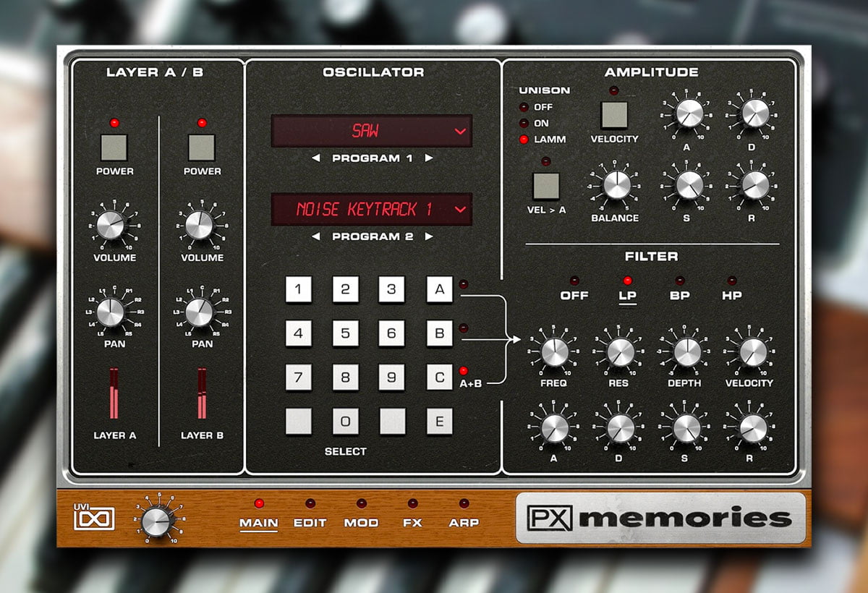Click the Amplitude attack (A) knob

click(x=689, y=114)
